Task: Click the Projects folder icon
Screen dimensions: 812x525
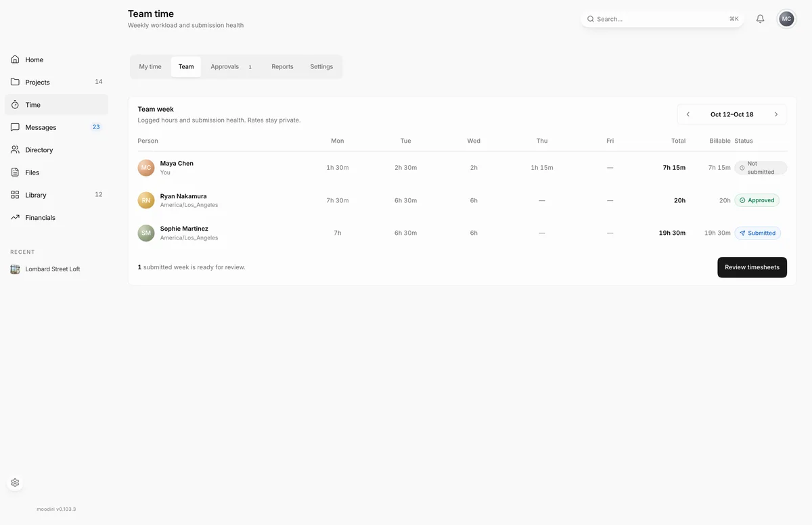Action: click(15, 82)
